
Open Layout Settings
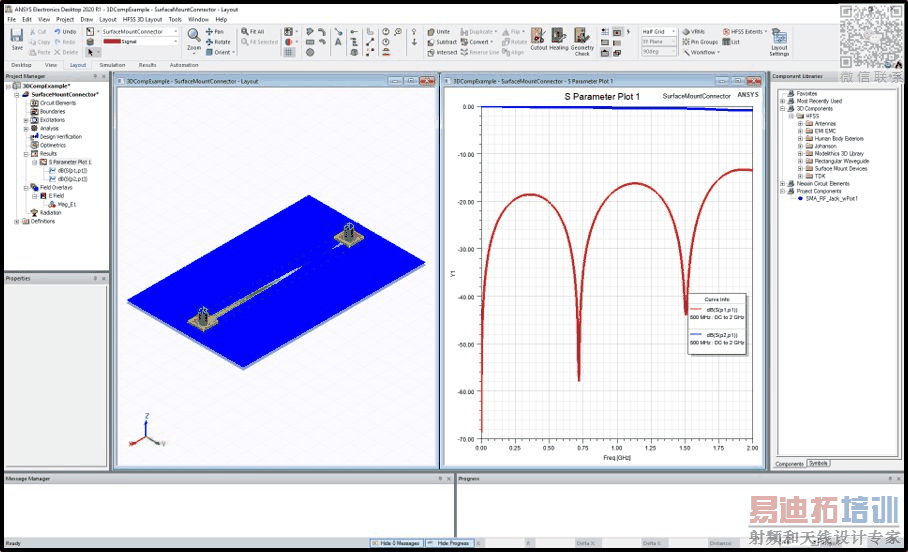tap(779, 42)
